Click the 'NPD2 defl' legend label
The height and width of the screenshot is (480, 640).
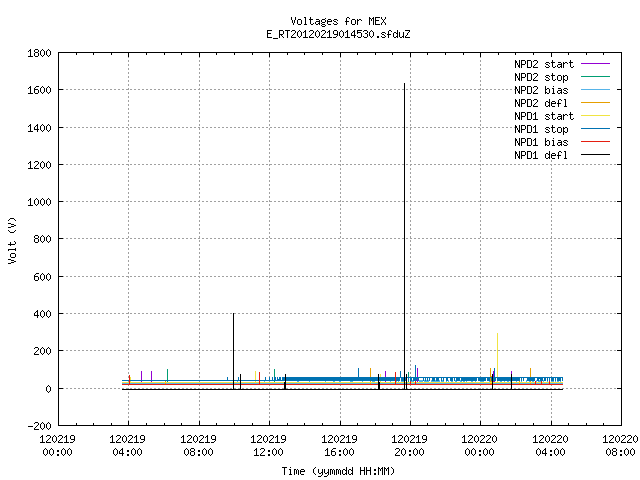pyautogui.click(x=541, y=103)
